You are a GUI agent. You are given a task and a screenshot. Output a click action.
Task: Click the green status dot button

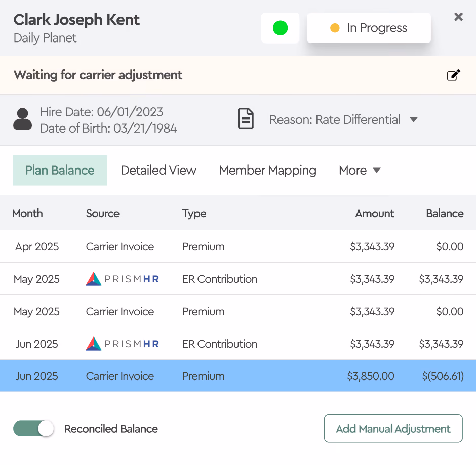pyautogui.click(x=280, y=28)
